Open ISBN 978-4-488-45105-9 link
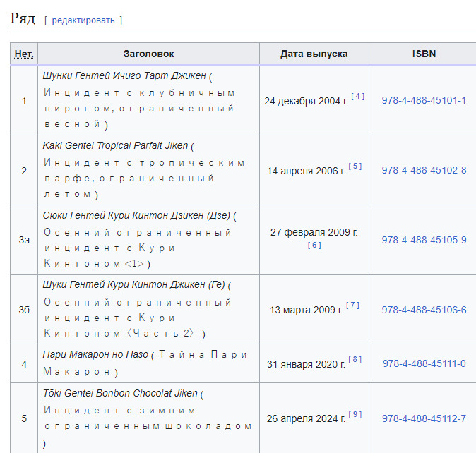The image size is (476, 453). pyautogui.click(x=424, y=240)
